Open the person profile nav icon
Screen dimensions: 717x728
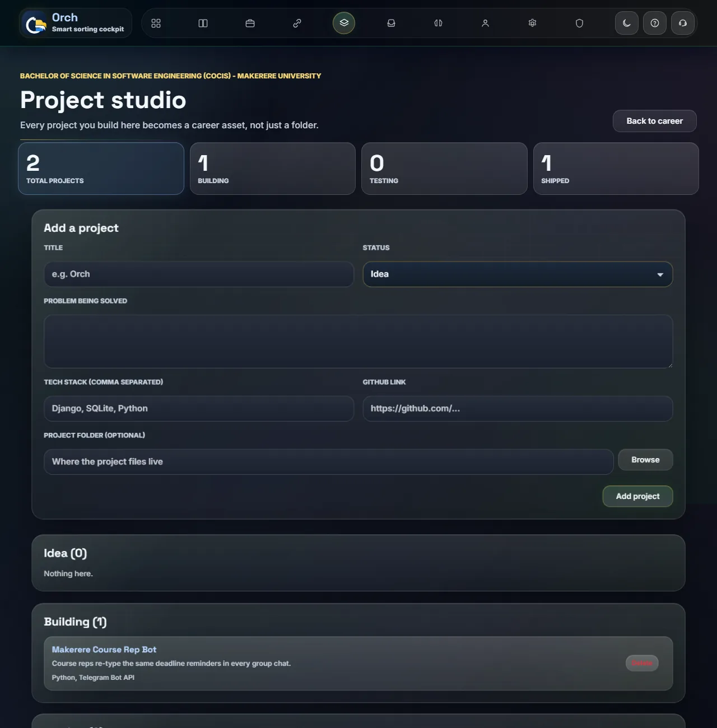pyautogui.click(x=485, y=23)
